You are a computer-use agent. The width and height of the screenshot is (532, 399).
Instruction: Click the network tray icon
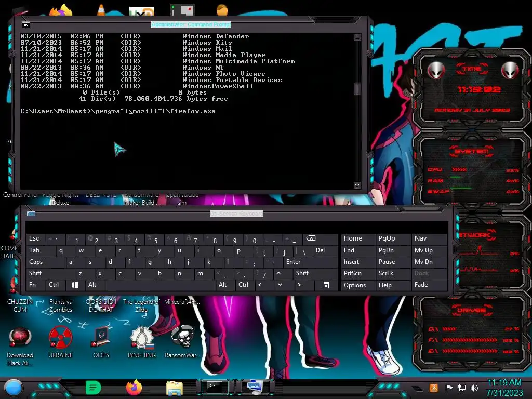(461, 388)
